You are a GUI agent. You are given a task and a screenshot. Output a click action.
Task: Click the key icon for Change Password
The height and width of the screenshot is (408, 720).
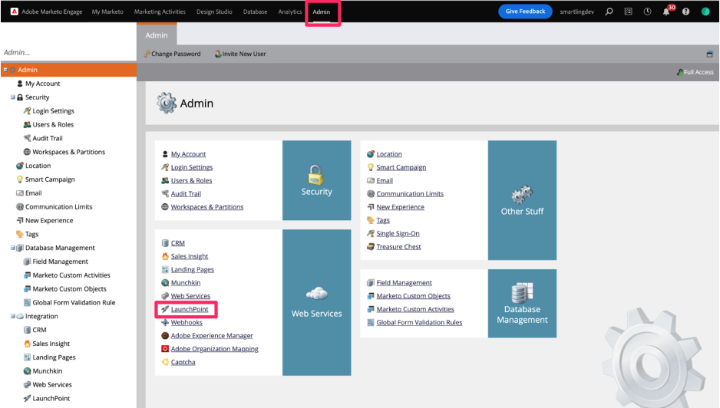click(x=147, y=54)
